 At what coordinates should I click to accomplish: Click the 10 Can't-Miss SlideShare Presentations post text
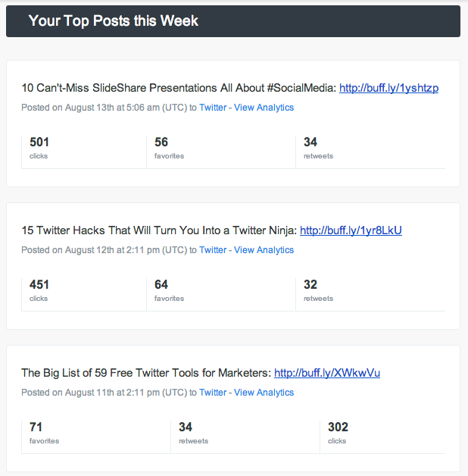coord(179,88)
